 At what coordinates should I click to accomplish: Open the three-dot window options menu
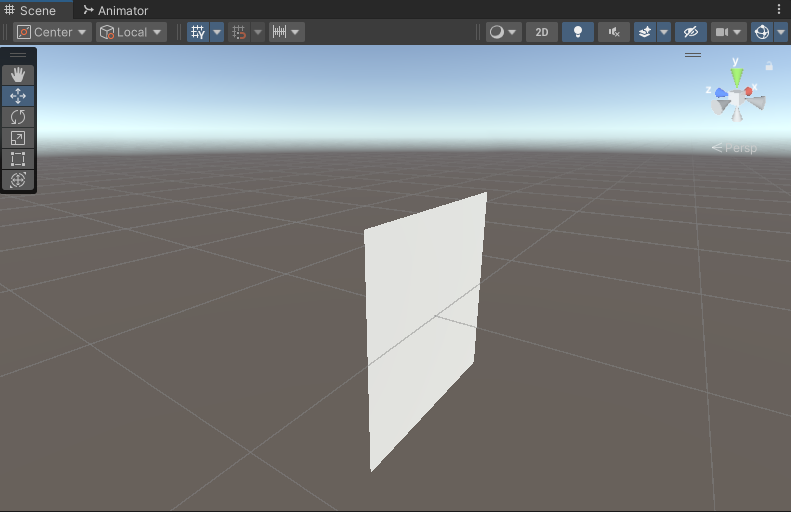[x=779, y=10]
